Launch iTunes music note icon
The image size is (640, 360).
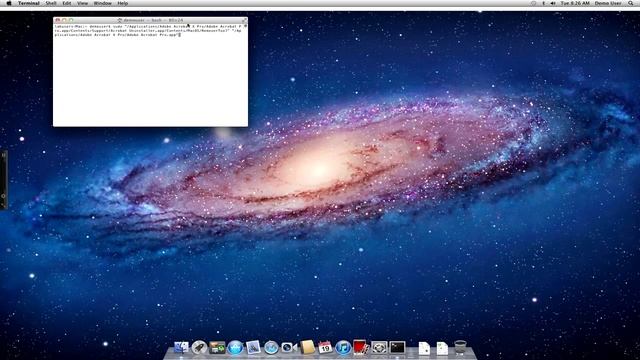coord(343,347)
